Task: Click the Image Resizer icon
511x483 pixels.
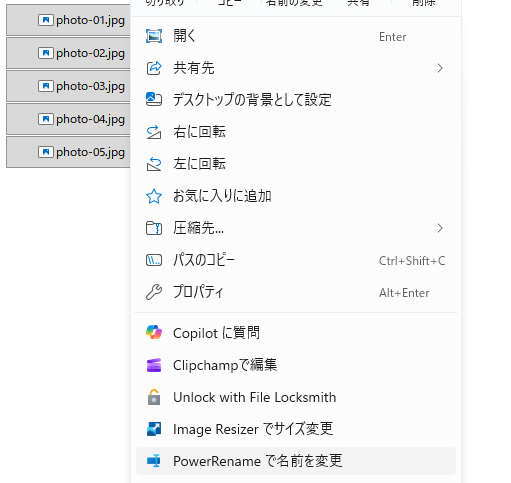Action: pos(154,429)
